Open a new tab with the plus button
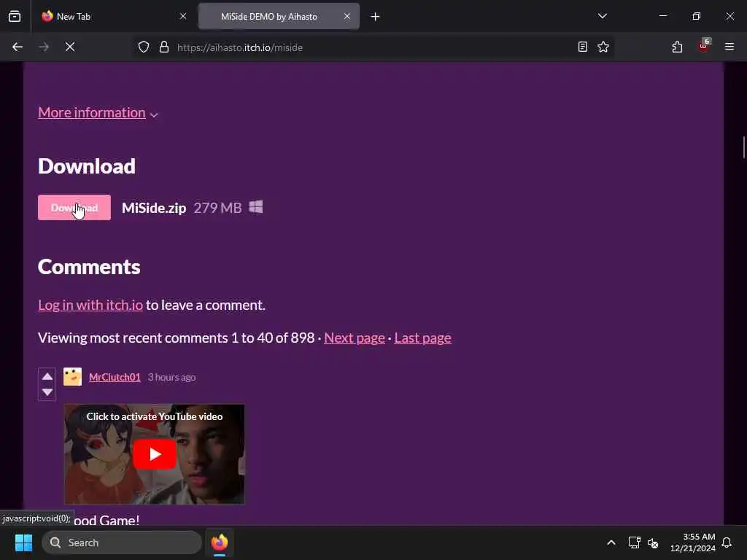This screenshot has height=560, width=747. 376,17
